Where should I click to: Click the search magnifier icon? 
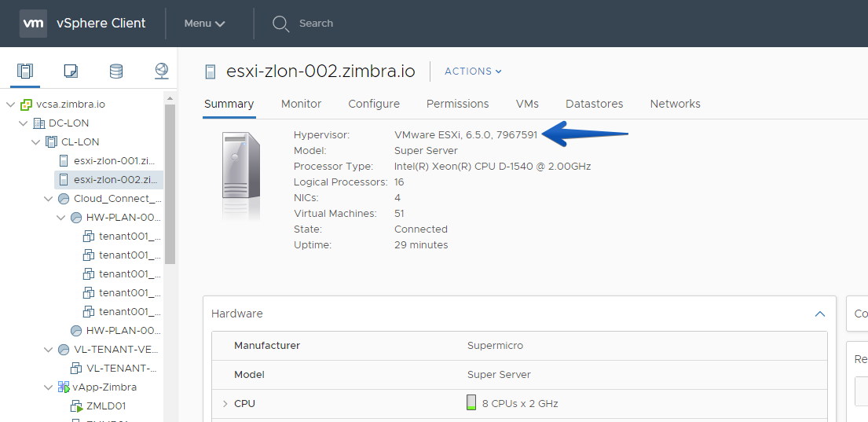[x=280, y=24]
